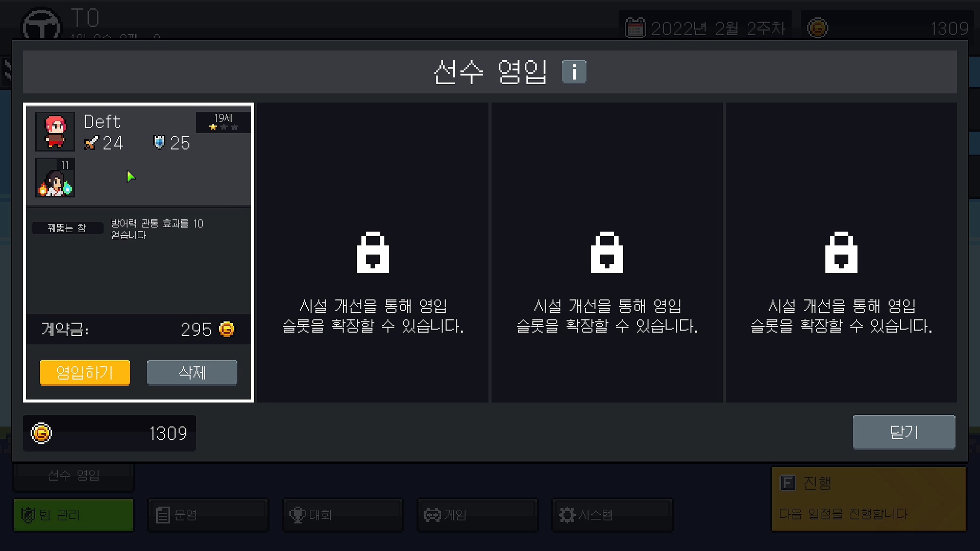This screenshot has width=980, height=551.
Task: Recruit Deft with the 영입하기 button
Action: (x=85, y=372)
